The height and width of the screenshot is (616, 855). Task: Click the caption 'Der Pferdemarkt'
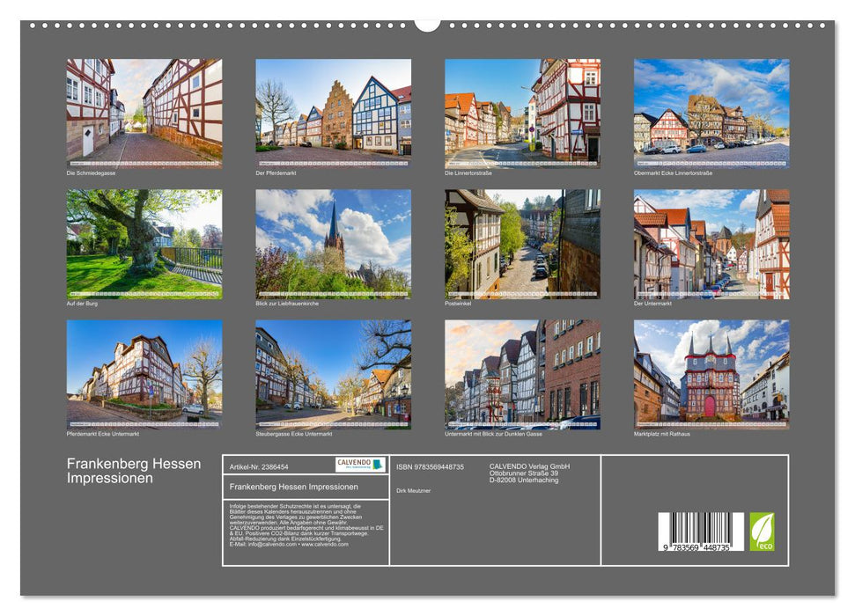[x=276, y=173]
